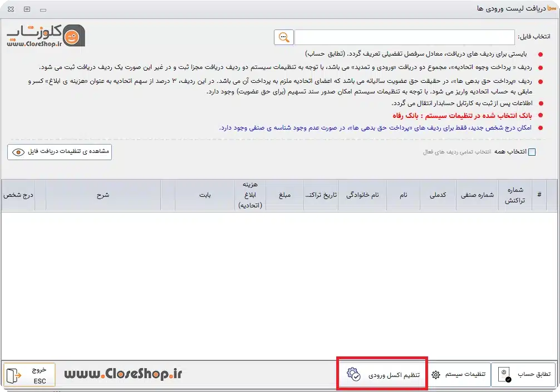560x392 pixels.
Task: Click the تاریخ تراکنش column header
Action: tap(321, 195)
